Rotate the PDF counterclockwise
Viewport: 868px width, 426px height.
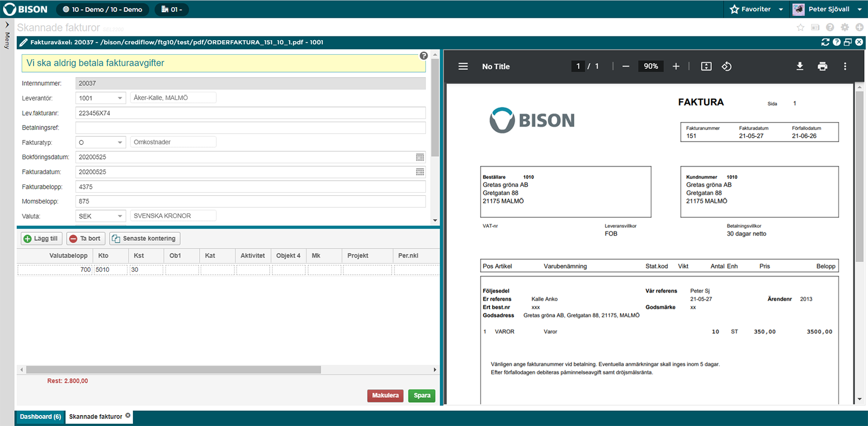(727, 66)
